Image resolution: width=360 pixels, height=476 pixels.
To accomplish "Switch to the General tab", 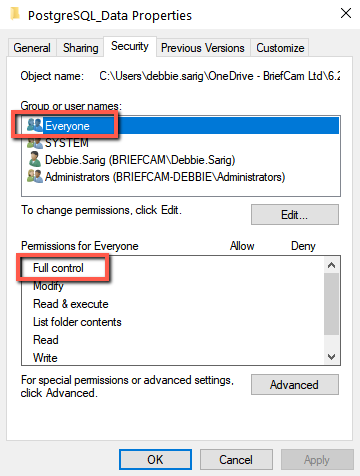I will (32, 48).
